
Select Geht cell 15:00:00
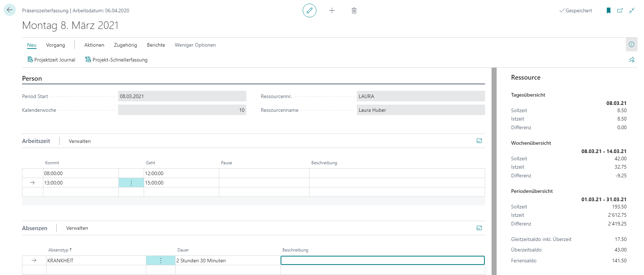[x=181, y=183]
